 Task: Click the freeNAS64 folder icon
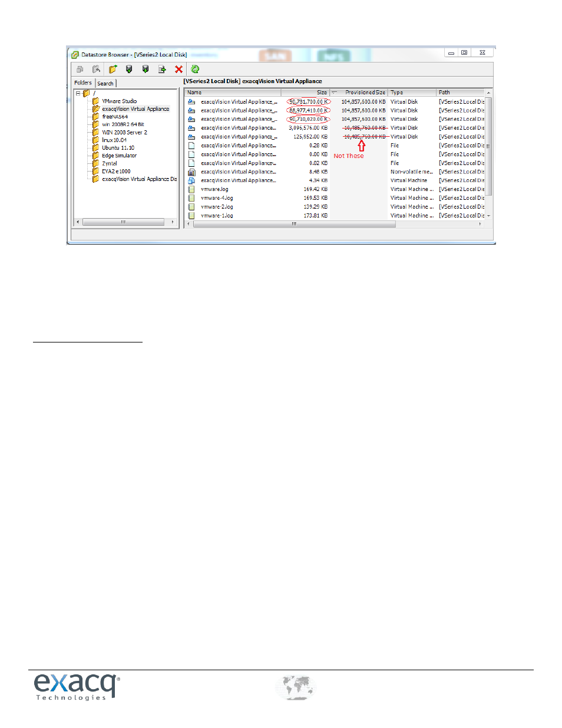[x=95, y=117]
